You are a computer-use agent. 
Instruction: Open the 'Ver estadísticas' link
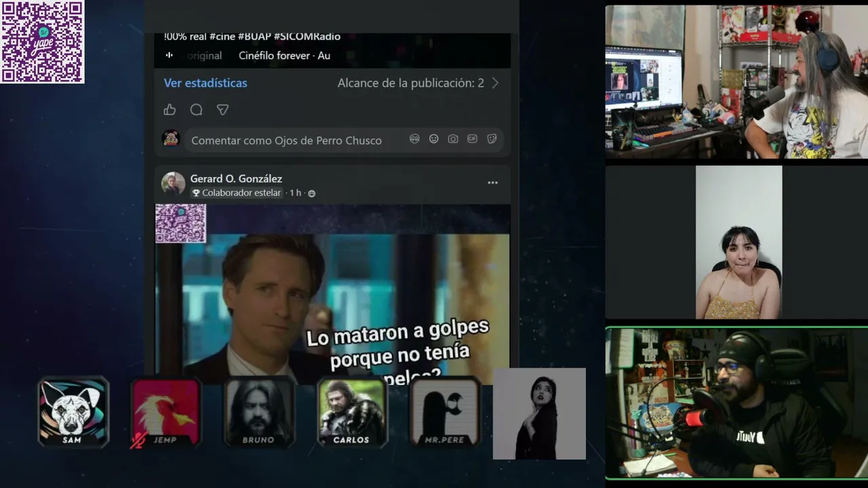(205, 83)
